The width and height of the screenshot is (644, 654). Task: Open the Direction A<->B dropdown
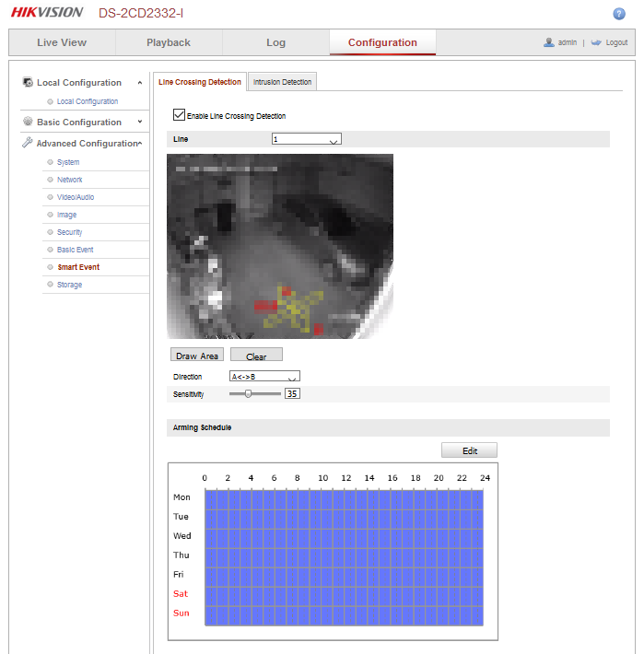(x=264, y=377)
